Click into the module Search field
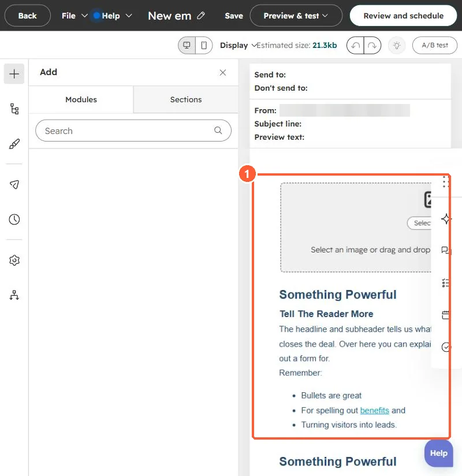Viewport: 462px width, 476px height. [x=133, y=131]
